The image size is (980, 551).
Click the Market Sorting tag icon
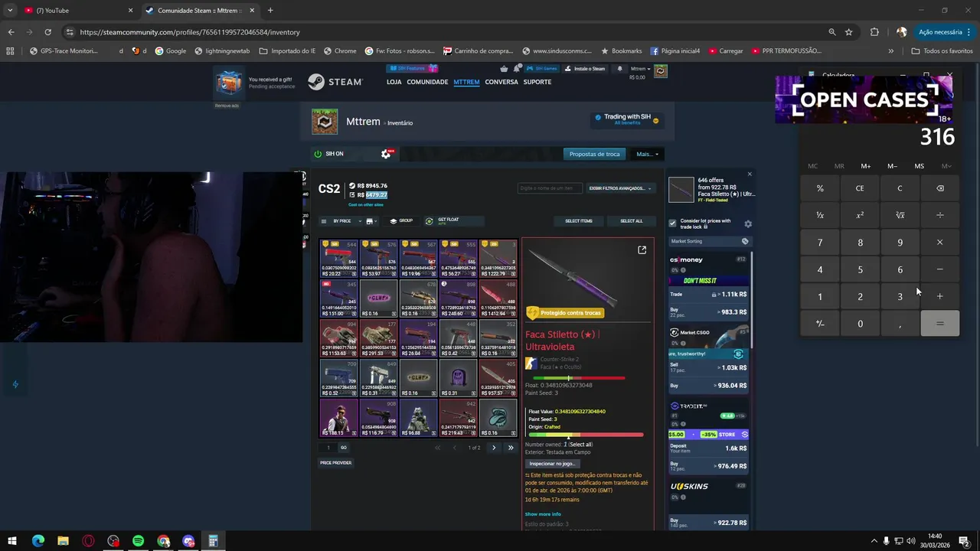(x=745, y=241)
